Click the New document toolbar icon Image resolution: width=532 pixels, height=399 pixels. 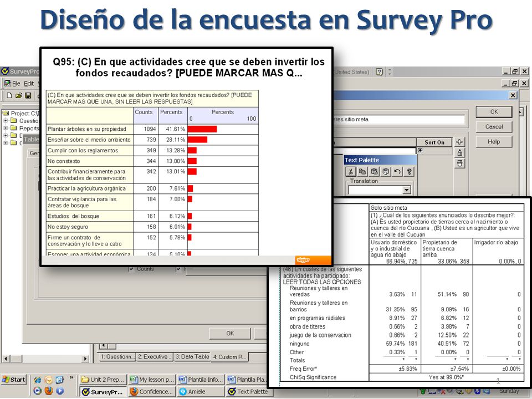[x=9, y=96]
